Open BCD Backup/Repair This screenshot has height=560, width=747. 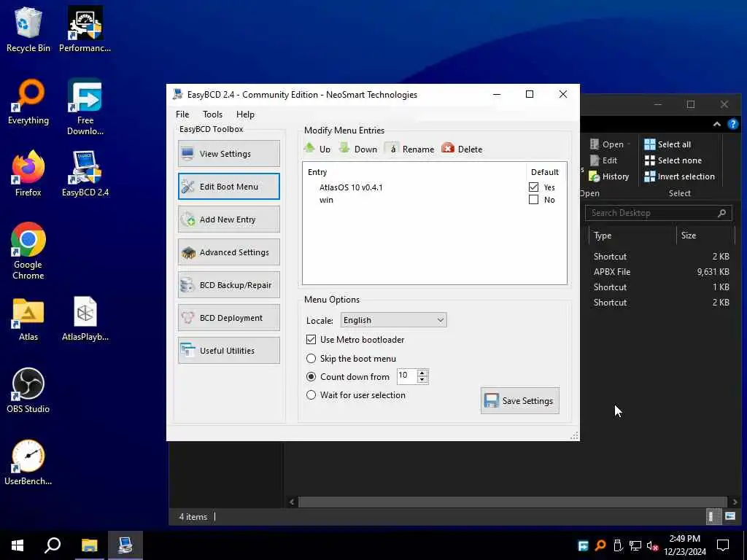[x=228, y=285]
